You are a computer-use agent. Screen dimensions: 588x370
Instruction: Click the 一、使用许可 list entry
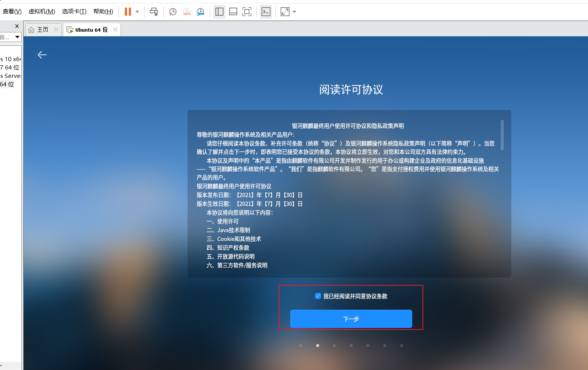(223, 221)
